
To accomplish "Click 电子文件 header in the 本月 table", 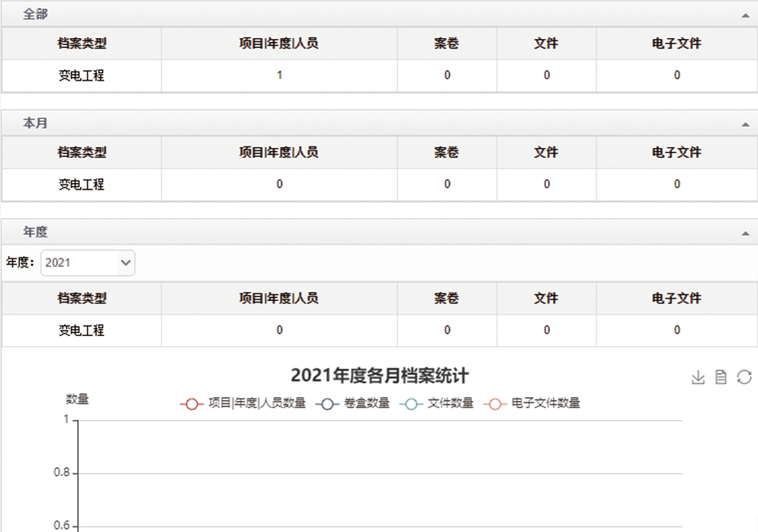I will (x=676, y=152).
